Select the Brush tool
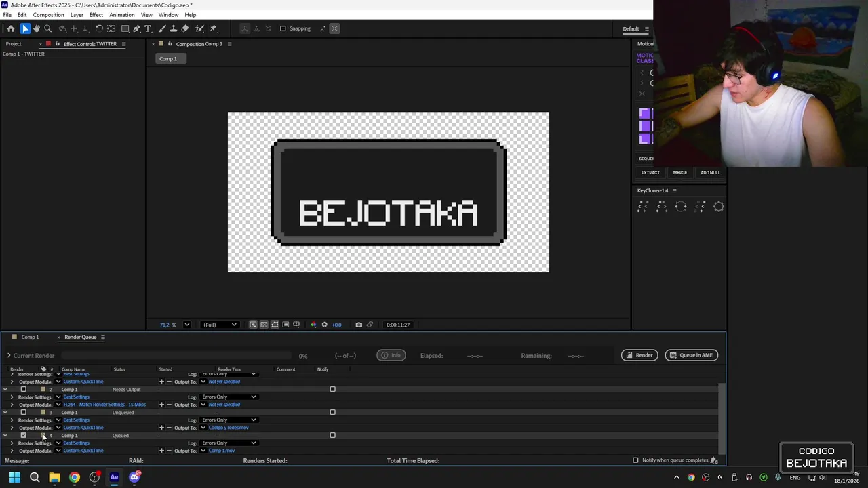 click(162, 28)
